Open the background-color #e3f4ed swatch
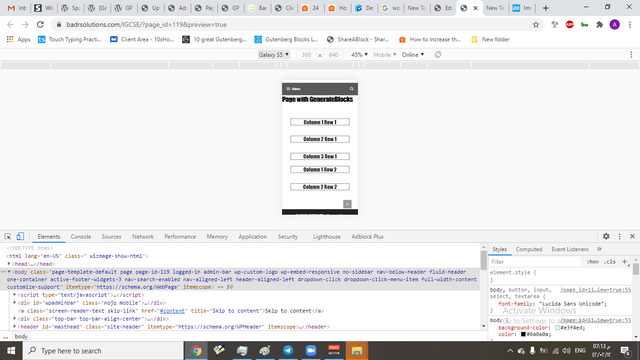 557,328
